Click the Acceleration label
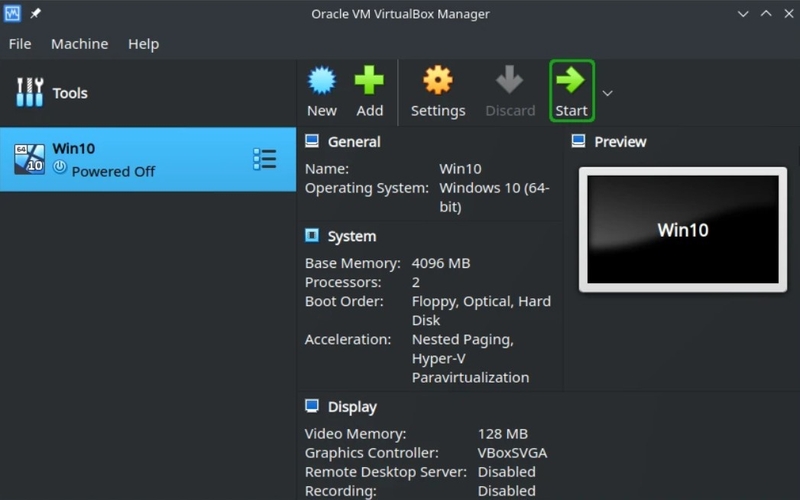 coord(348,339)
